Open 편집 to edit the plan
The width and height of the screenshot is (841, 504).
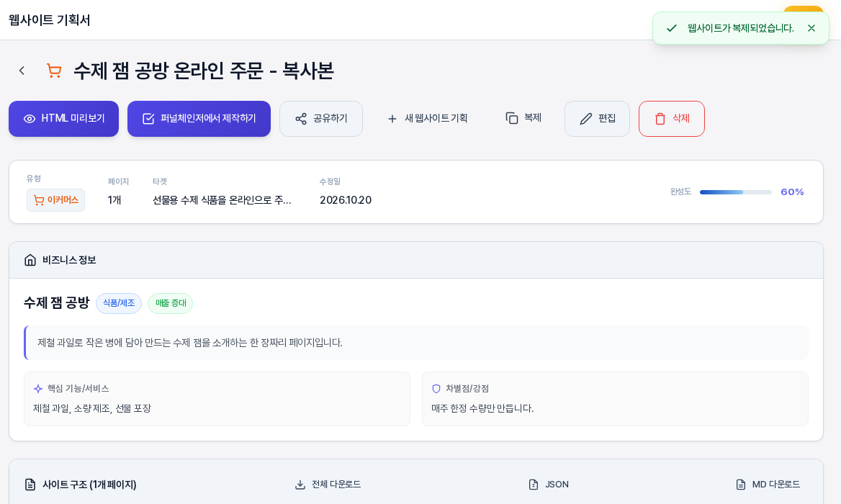click(x=597, y=119)
